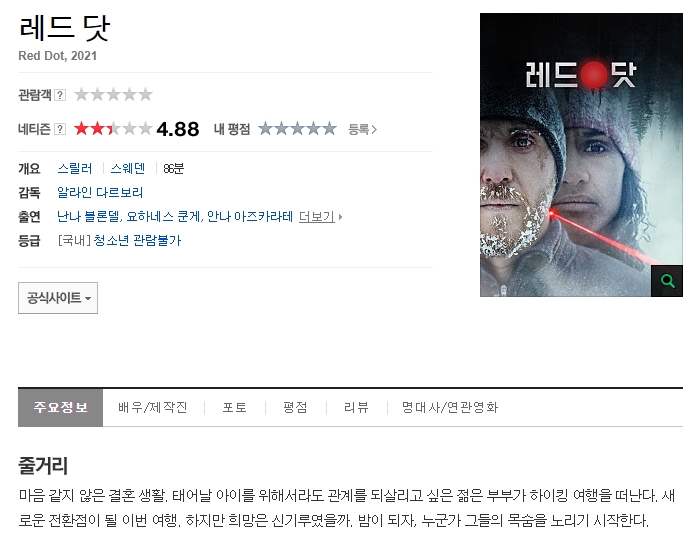Image resolution: width=691 pixels, height=555 pixels.
Task: Click the chevron next to 등록
Action: coord(374,130)
